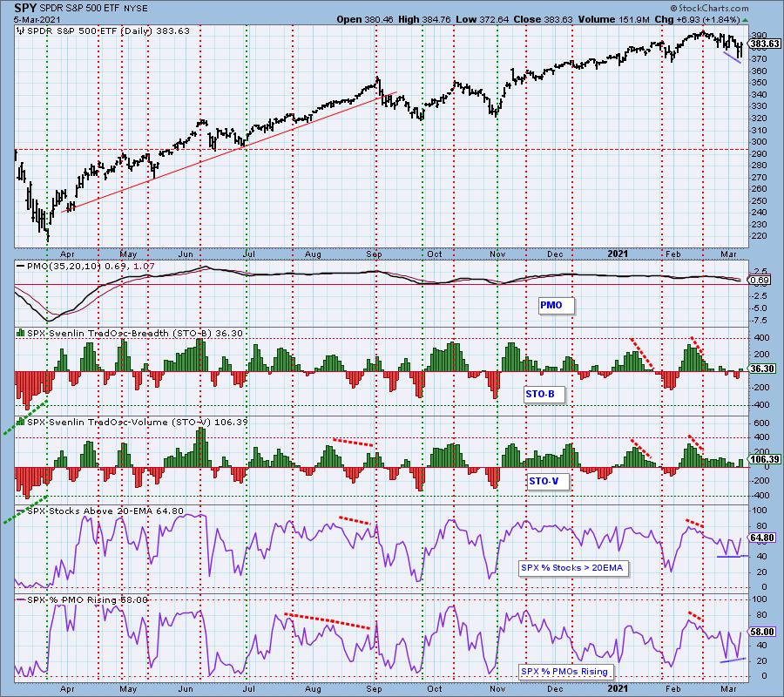Image resolution: width=784 pixels, height=697 pixels.
Task: Click the SPX % PMO Rising 58.00 legend
Action: [x=88, y=600]
